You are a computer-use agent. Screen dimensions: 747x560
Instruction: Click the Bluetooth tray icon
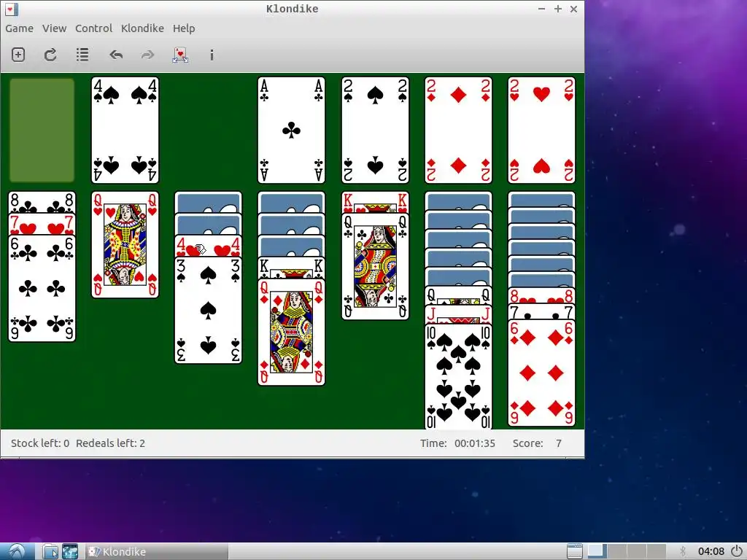coord(683,551)
